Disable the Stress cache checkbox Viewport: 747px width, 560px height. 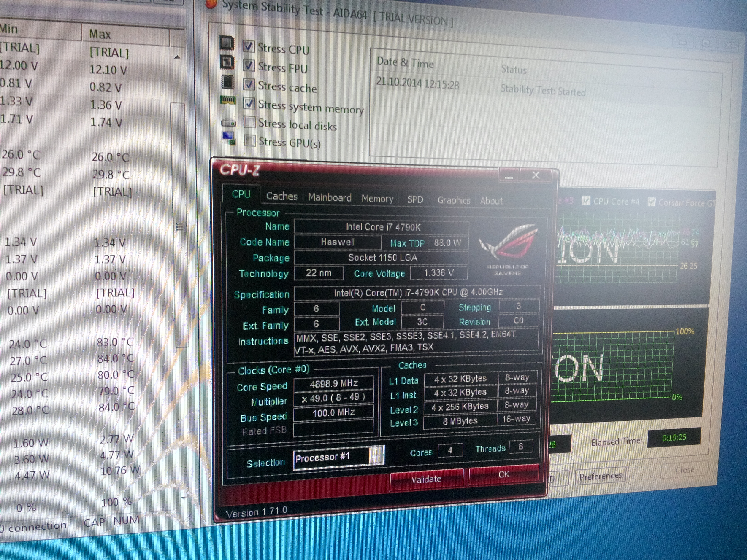click(249, 84)
